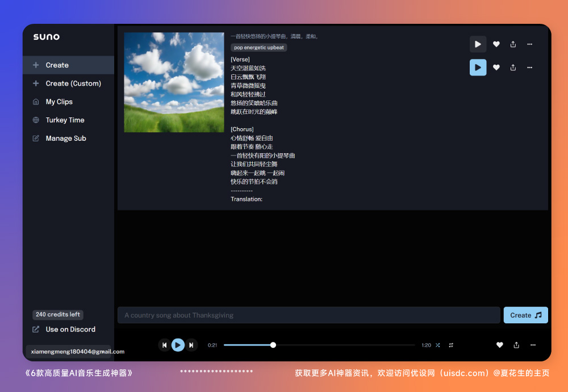This screenshot has height=392, width=568.
Task: Toggle repeat in the player bar
Action: (451, 345)
